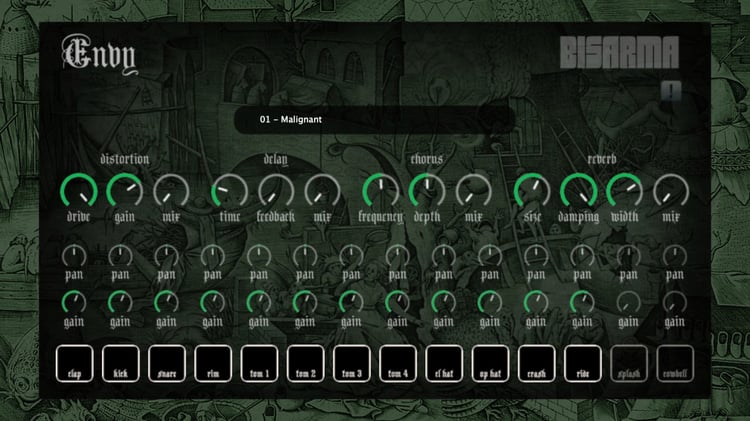Click the delay time knob
The image size is (750, 421).
click(230, 191)
